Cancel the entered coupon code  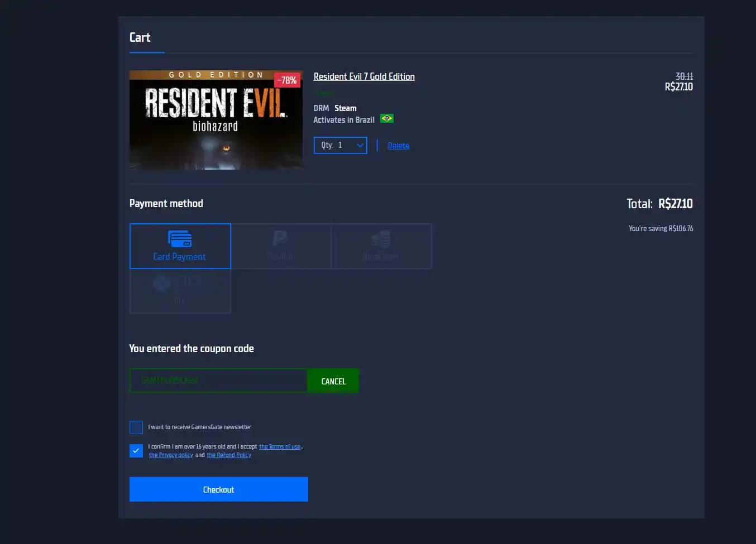[333, 381]
